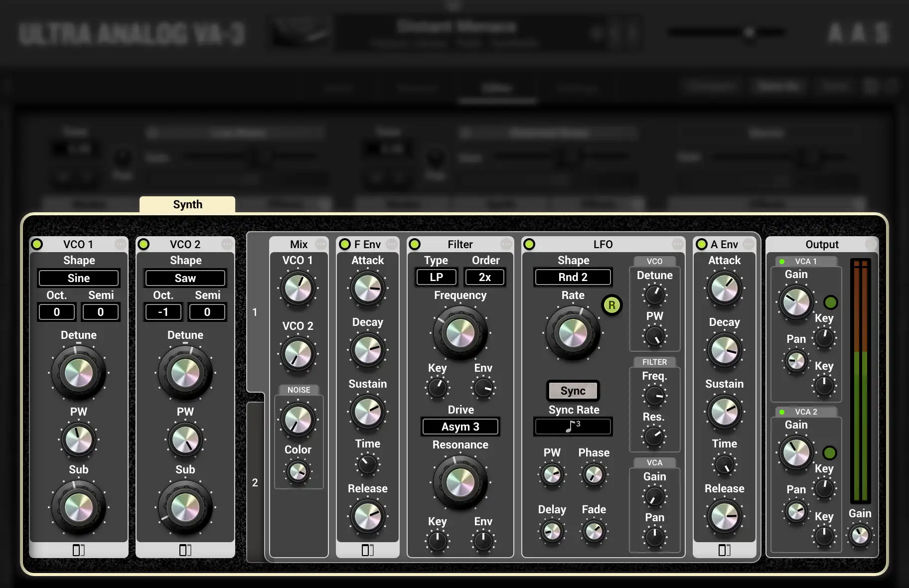Open the Filter Type selector showing LP
The image size is (909, 588).
(436, 277)
